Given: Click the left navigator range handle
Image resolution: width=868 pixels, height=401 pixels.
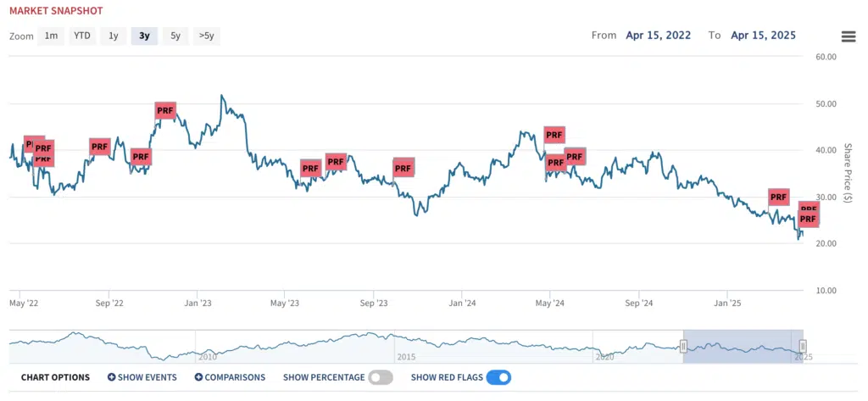Looking at the screenshot, I should [x=684, y=347].
